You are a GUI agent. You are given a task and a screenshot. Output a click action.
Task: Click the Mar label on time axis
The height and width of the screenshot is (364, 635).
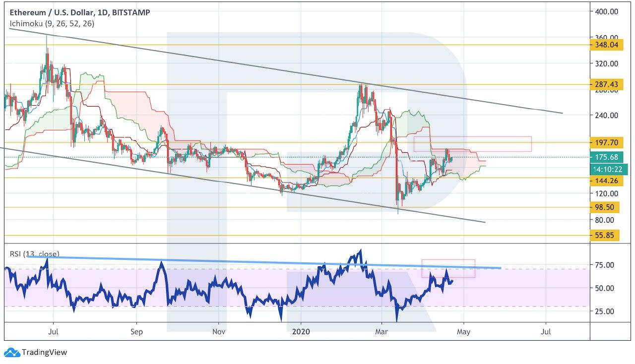point(381,331)
